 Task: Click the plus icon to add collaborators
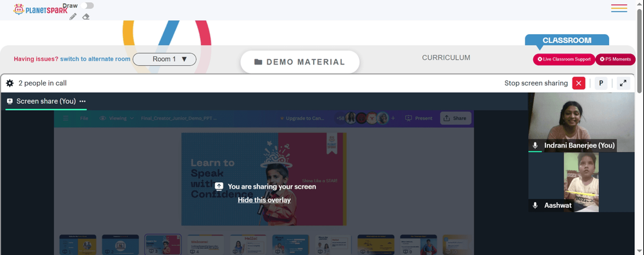393,118
